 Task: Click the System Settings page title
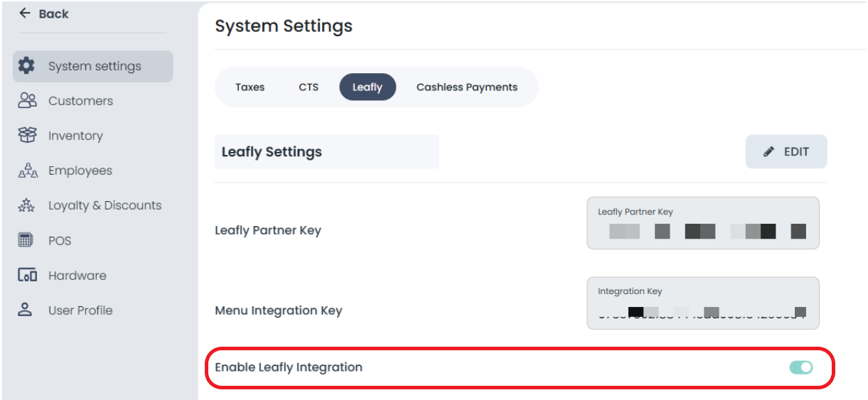tap(284, 26)
